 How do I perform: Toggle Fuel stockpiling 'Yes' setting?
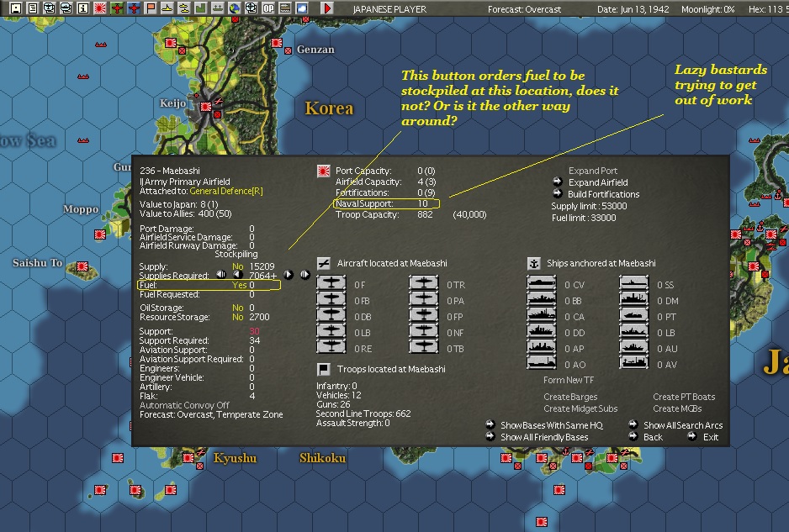click(240, 285)
